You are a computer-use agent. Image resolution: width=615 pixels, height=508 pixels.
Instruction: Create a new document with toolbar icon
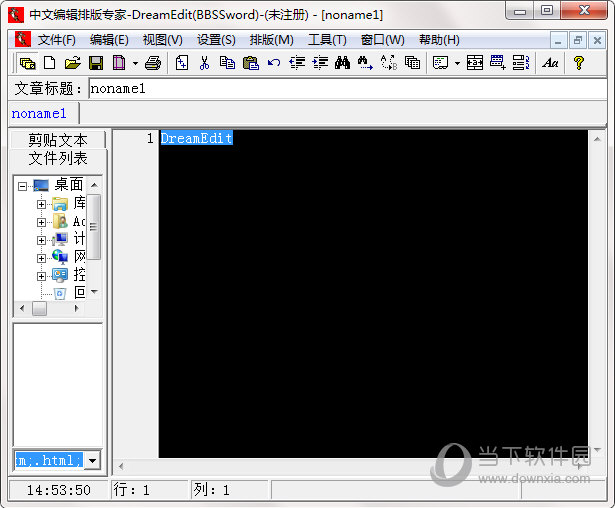coord(50,63)
